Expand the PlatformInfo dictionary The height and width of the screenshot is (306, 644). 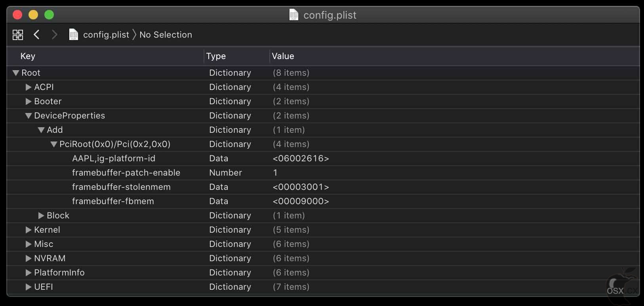click(x=29, y=273)
